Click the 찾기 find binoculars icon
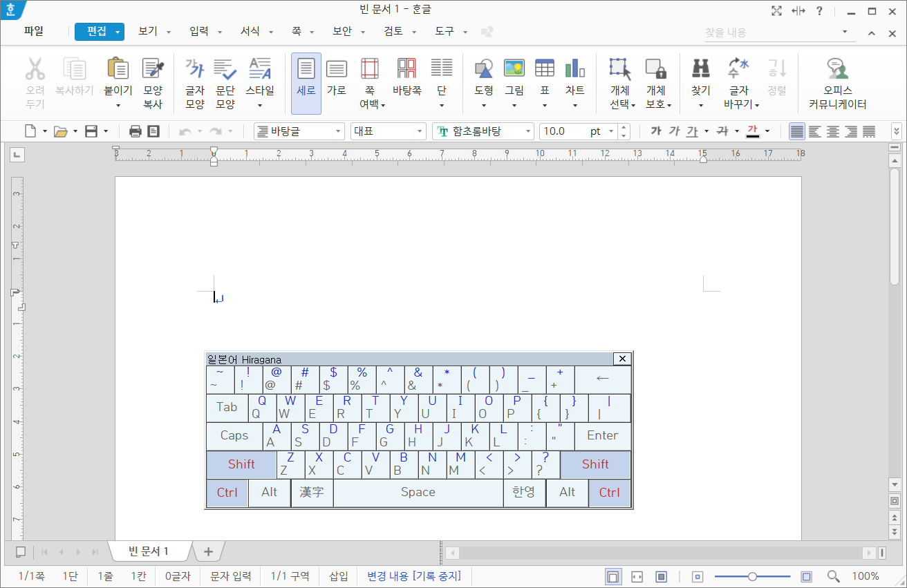The width and height of the screenshot is (907, 588). [x=701, y=68]
